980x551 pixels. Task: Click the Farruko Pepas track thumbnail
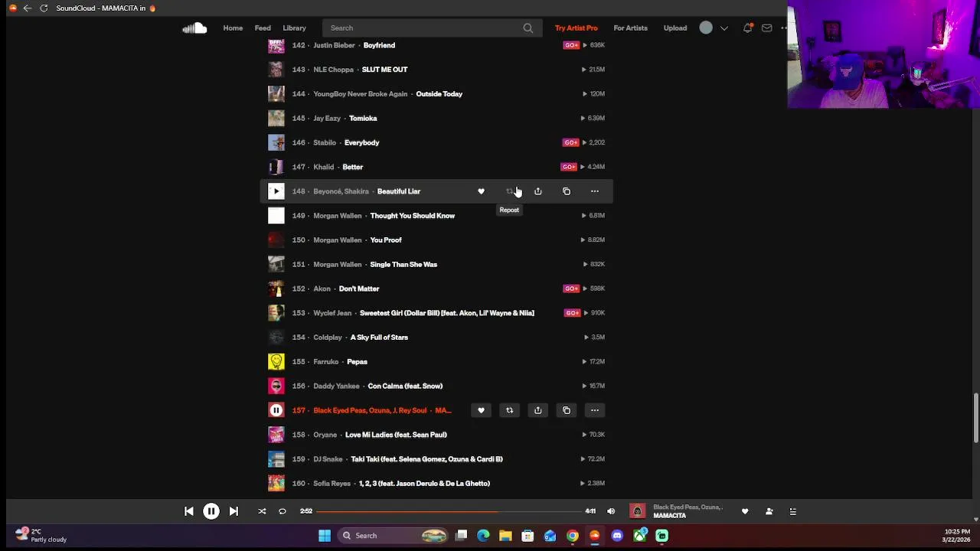click(x=276, y=361)
